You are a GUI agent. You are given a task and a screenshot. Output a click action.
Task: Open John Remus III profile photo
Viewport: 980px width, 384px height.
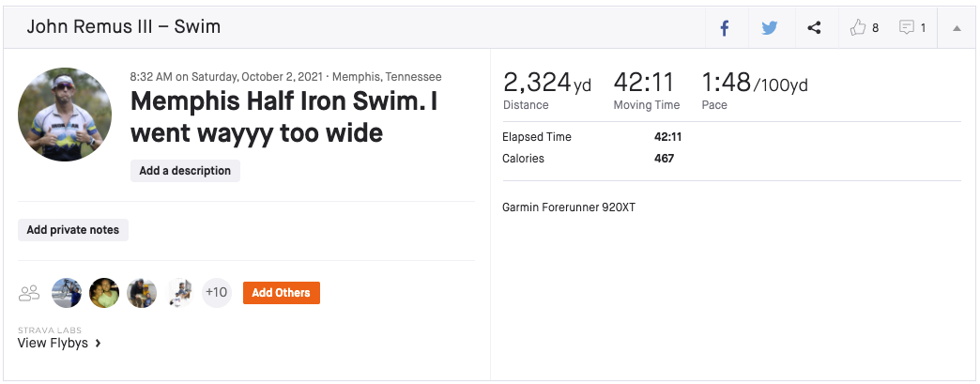coord(65,115)
